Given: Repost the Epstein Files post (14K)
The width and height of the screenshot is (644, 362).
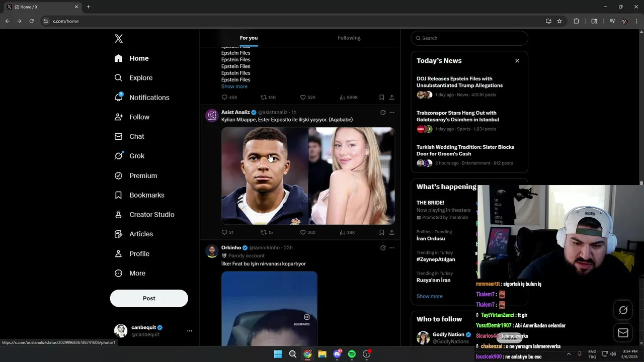Looking at the screenshot, I should coord(268,98).
